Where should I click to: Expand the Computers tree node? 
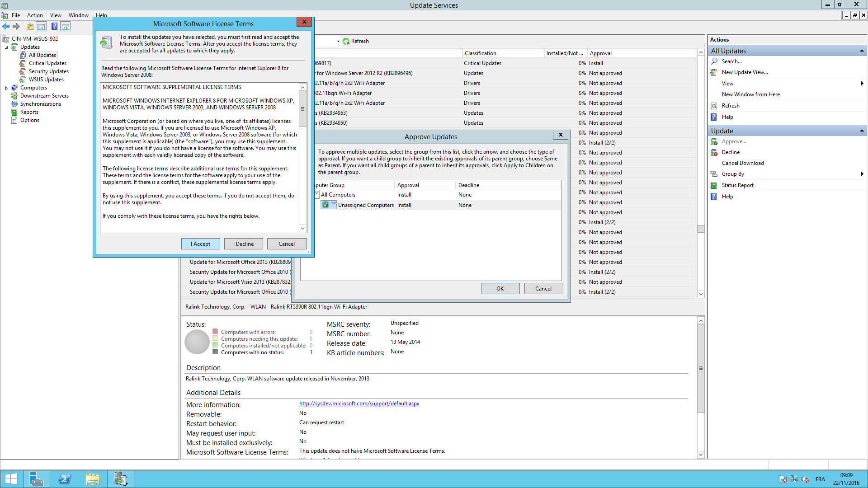click(x=6, y=88)
